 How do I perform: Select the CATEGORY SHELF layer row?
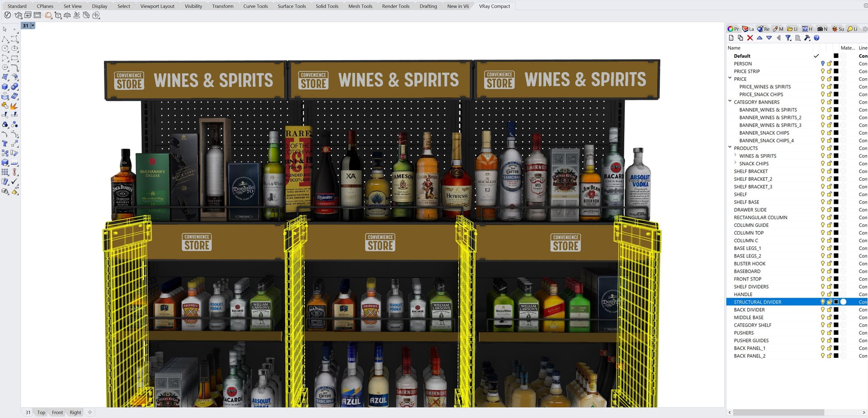797,325
